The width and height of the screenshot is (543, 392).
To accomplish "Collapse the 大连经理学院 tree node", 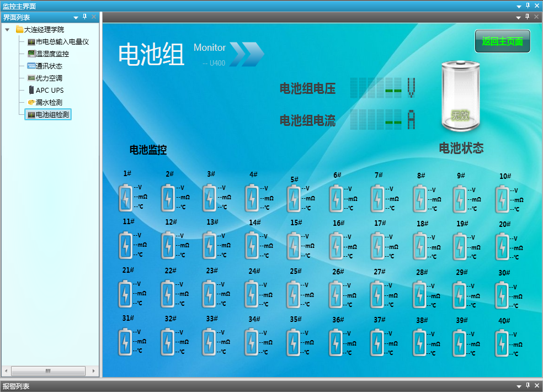I will (6, 29).
